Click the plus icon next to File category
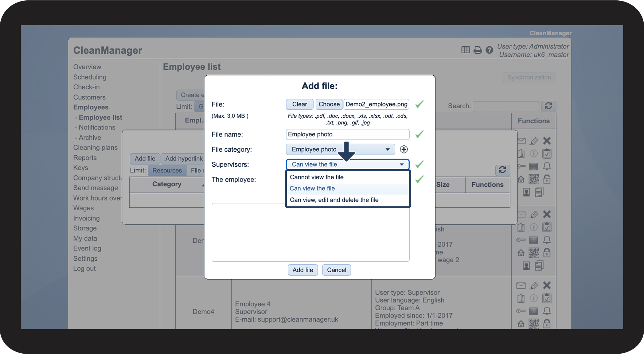 [403, 149]
